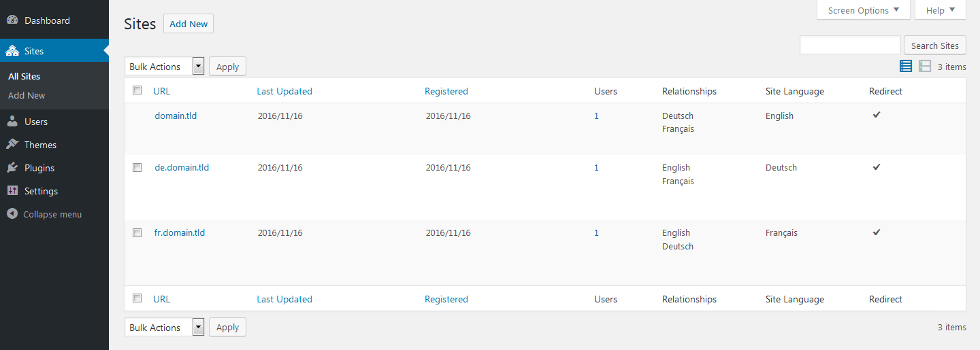
Task: Expand the Help tab
Action: point(940,10)
